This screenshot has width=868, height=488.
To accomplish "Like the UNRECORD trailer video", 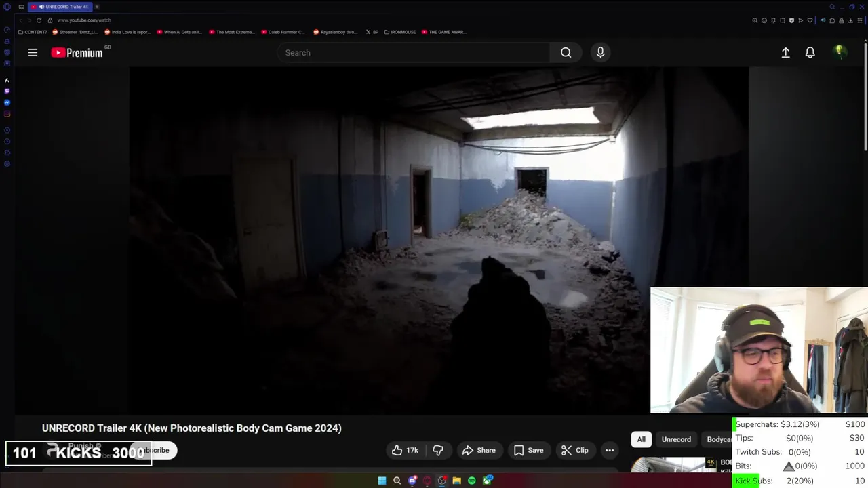I will coord(405,450).
